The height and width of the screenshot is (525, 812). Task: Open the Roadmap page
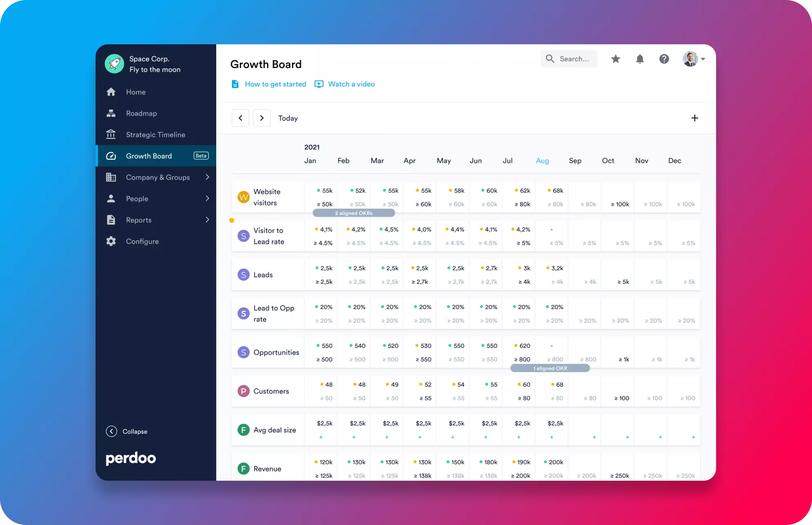click(x=141, y=113)
